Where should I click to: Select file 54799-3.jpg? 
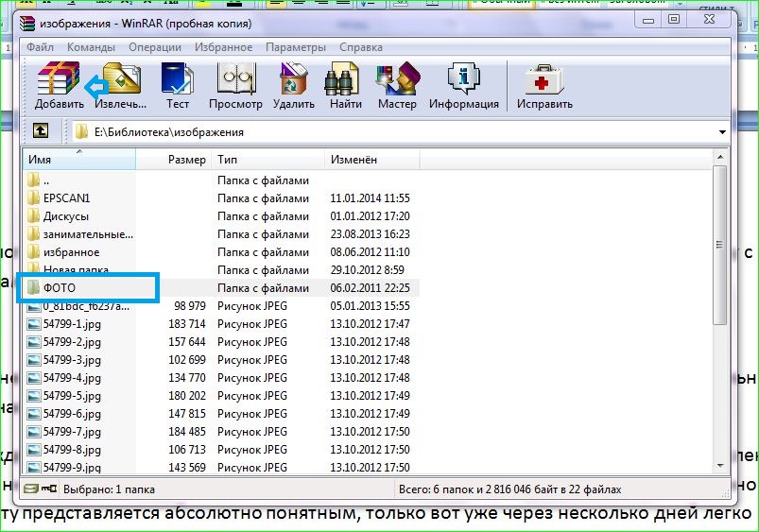pyautogui.click(x=72, y=360)
